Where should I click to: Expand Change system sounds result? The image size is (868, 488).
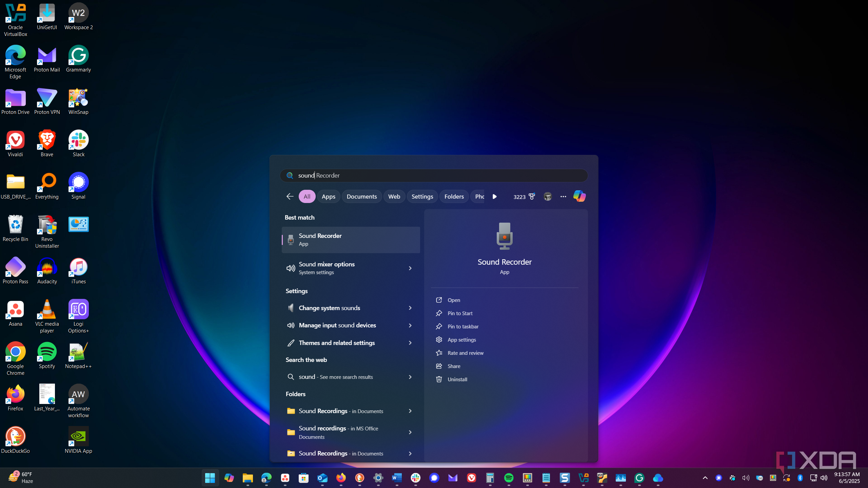pyautogui.click(x=410, y=308)
